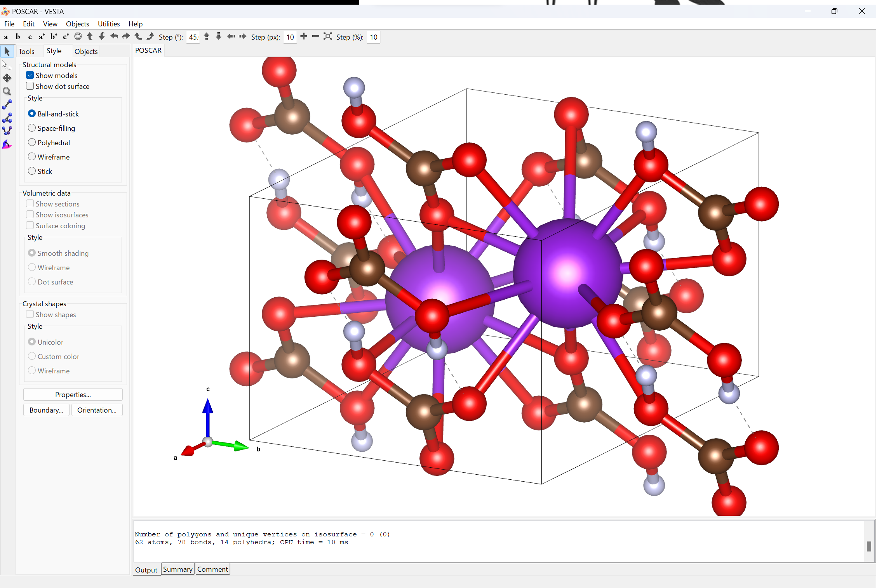Select the bond angle measurement tool

tap(7, 118)
